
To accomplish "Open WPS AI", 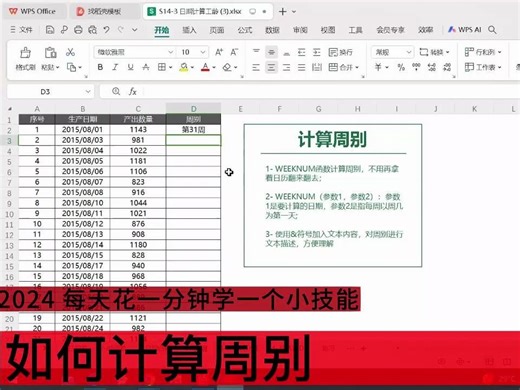I will [x=465, y=30].
